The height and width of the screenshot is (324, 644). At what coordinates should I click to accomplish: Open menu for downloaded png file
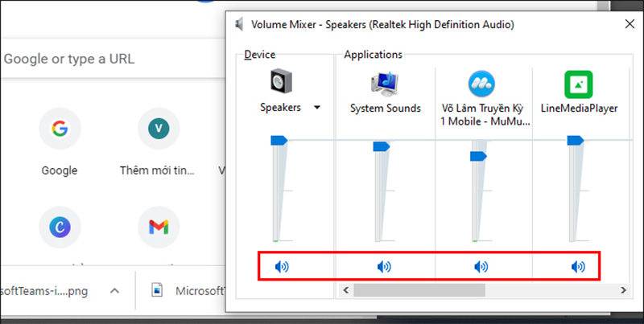pyautogui.click(x=114, y=290)
